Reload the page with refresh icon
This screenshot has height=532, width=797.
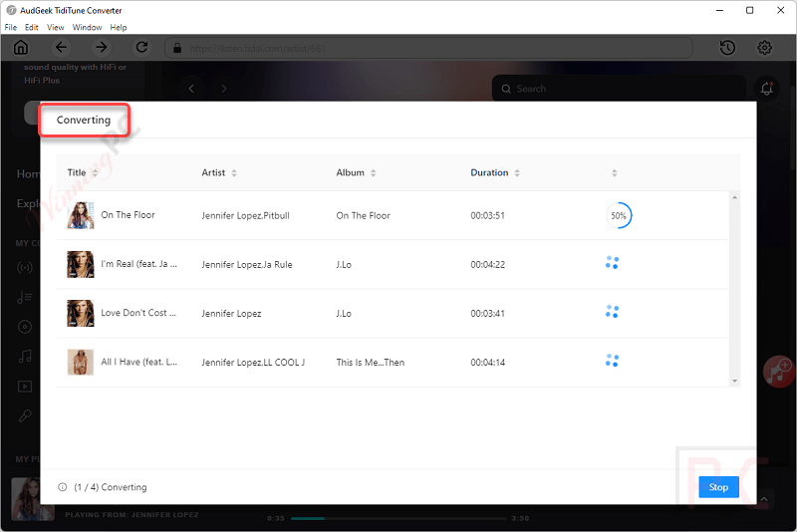click(141, 47)
